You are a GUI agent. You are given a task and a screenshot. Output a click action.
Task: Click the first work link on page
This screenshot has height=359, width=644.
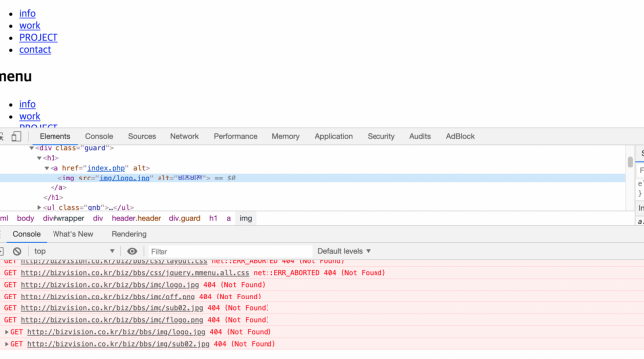[x=30, y=26]
